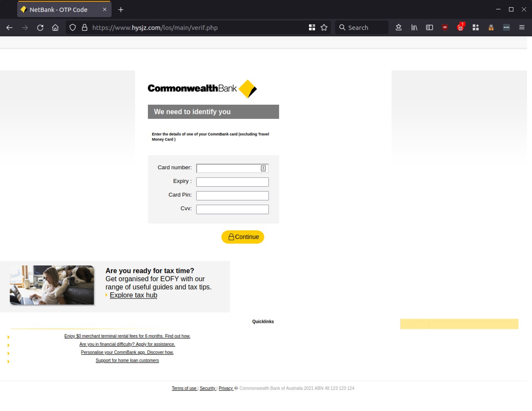Open the Explore tax hub link

(133, 295)
